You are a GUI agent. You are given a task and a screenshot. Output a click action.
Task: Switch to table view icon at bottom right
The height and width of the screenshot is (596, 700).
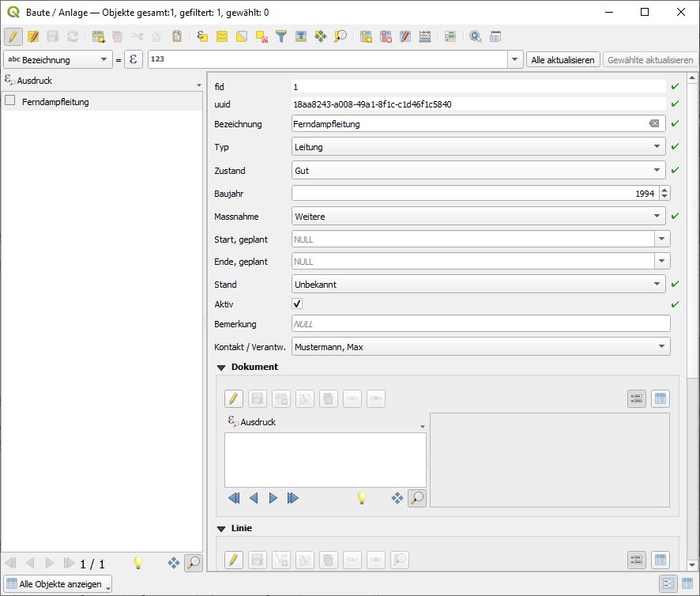tap(687, 584)
